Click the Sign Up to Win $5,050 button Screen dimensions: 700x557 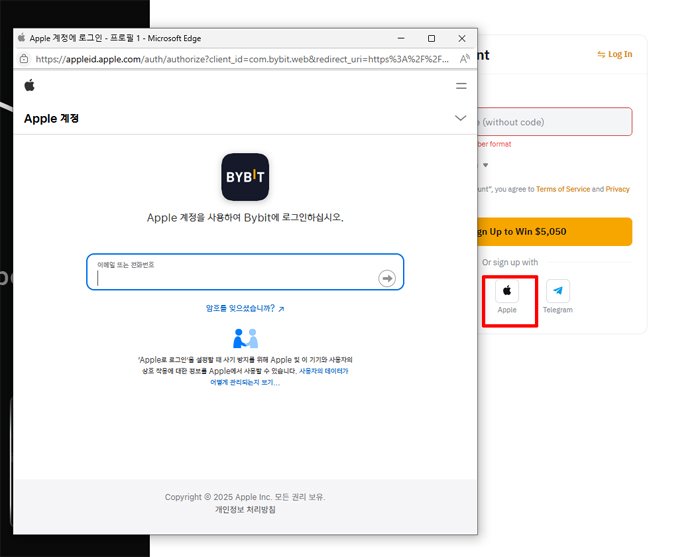(555, 232)
